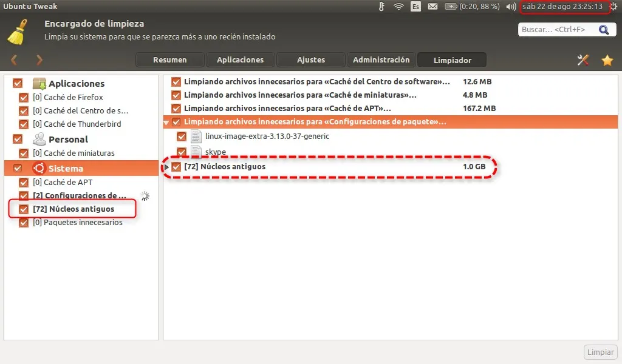This screenshot has width=622, height=364.
Task: Open the mail envelope indicator
Action: coord(433,7)
